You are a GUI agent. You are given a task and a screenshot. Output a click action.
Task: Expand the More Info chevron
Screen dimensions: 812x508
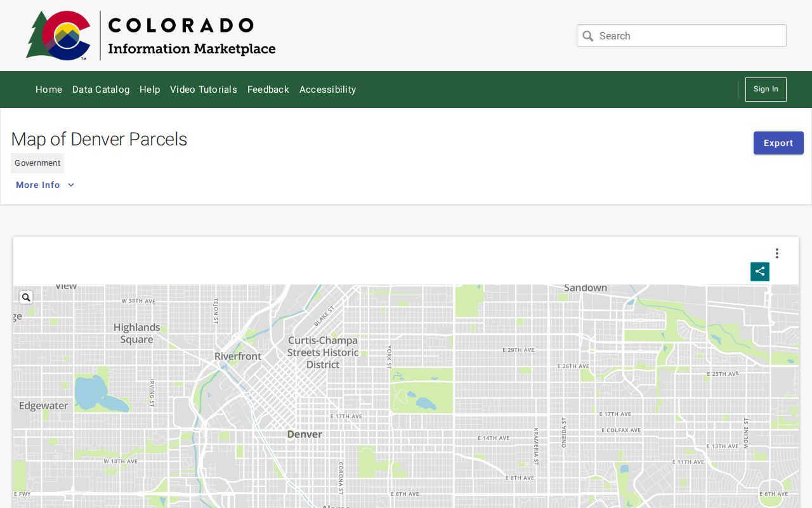tap(71, 185)
